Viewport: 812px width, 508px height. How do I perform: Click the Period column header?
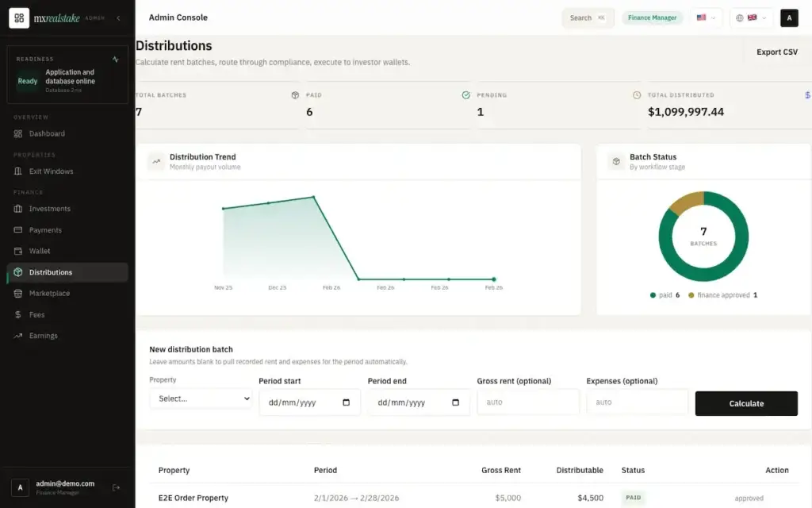pos(325,471)
